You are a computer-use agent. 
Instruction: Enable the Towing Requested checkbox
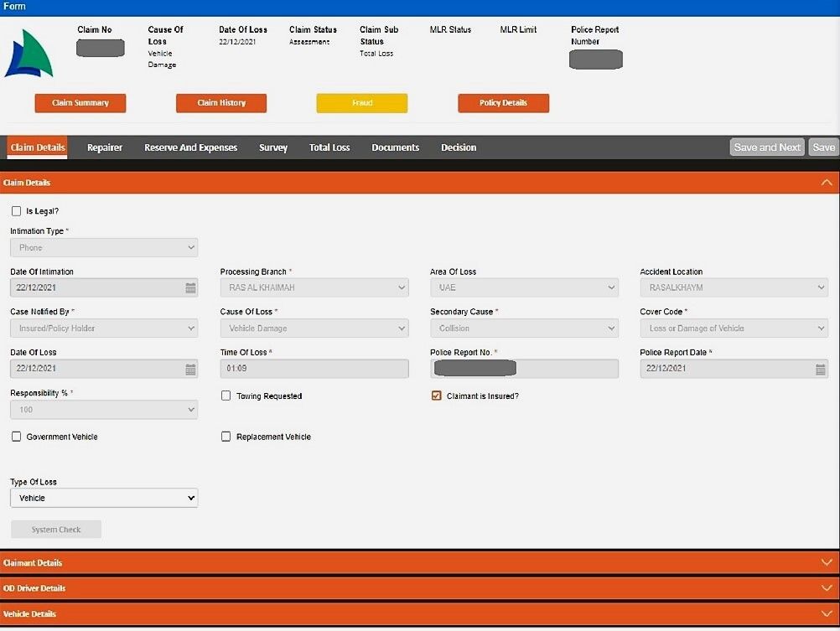pyautogui.click(x=226, y=396)
